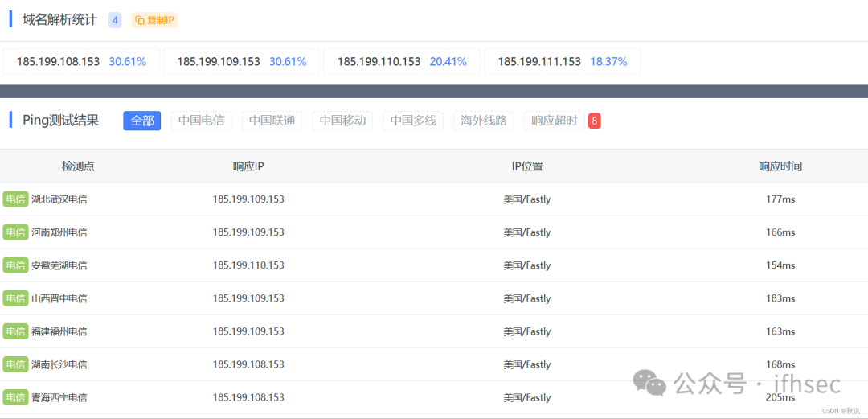868x419 pixels.
Task: Filter results by 海外线路
Action: point(484,121)
